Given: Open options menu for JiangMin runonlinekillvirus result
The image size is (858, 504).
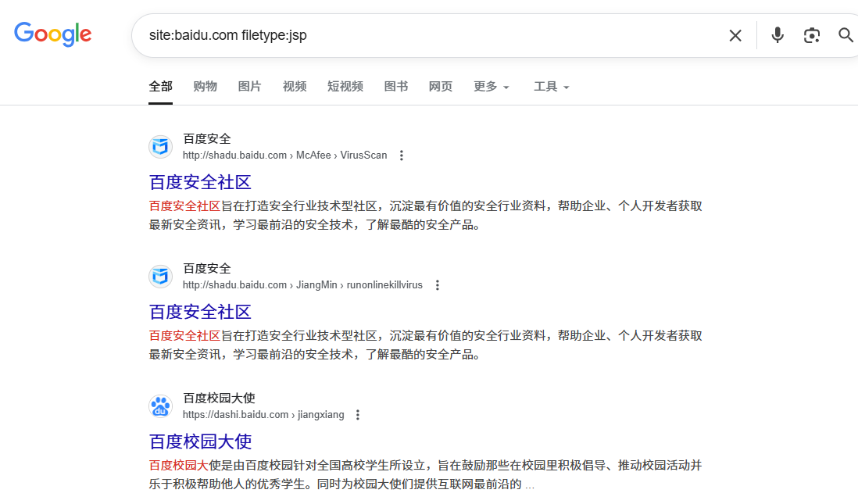Looking at the screenshot, I should point(438,285).
